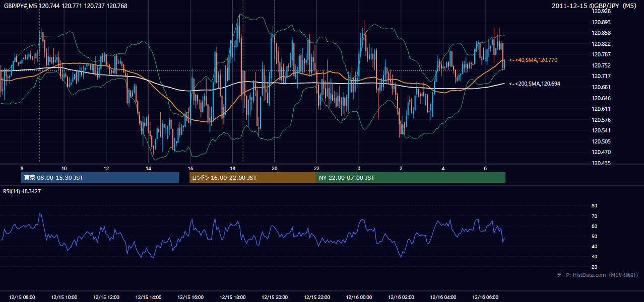
Task: Click hour label 10 under the price chart
Action: (64, 168)
